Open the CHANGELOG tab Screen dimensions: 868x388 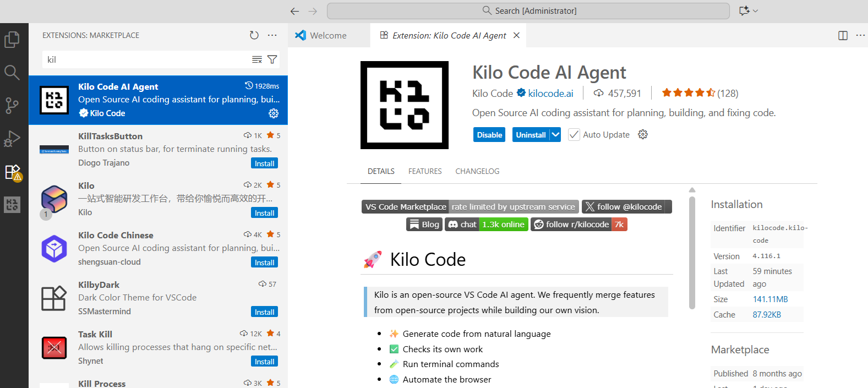pyautogui.click(x=477, y=171)
